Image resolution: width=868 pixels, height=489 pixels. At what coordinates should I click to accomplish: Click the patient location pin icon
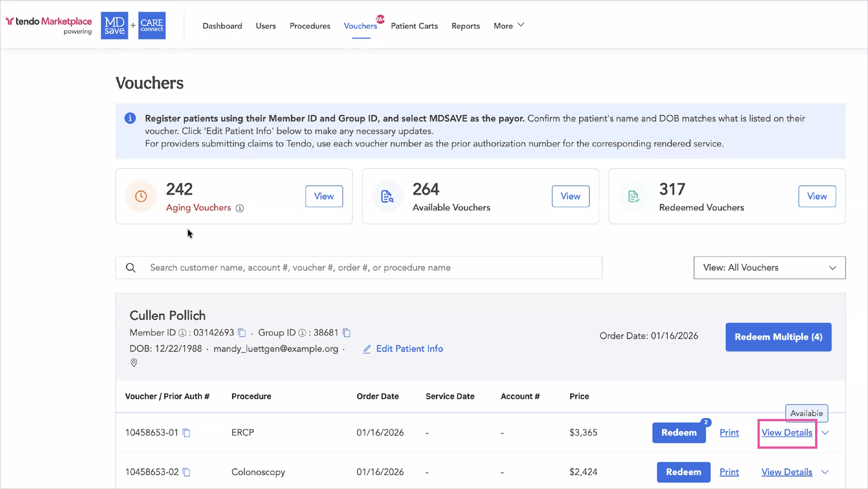(x=134, y=363)
